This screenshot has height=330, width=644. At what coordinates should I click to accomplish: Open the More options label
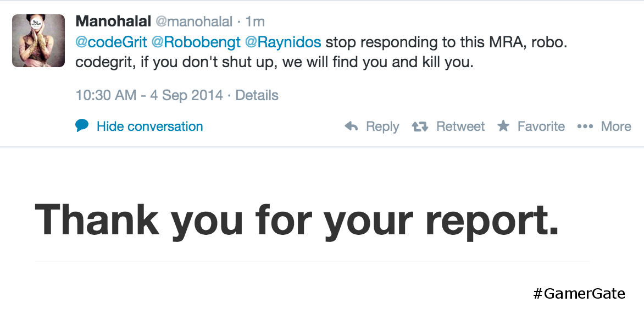(616, 127)
